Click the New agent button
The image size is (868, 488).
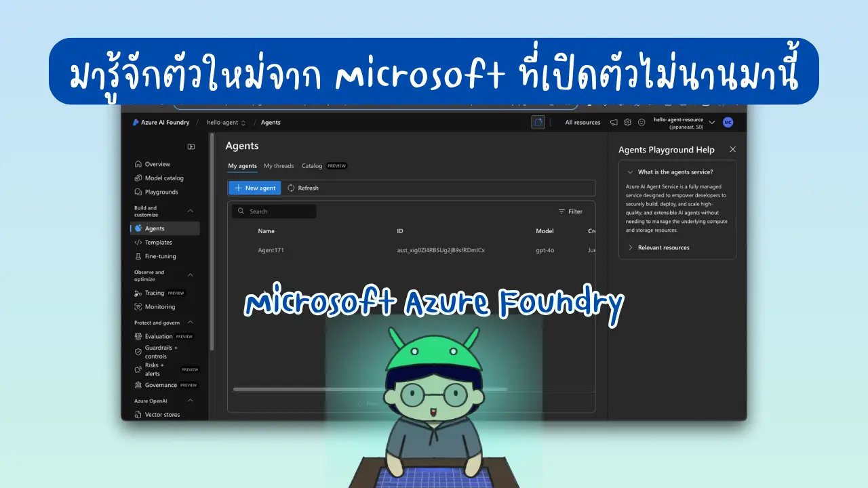(x=255, y=188)
